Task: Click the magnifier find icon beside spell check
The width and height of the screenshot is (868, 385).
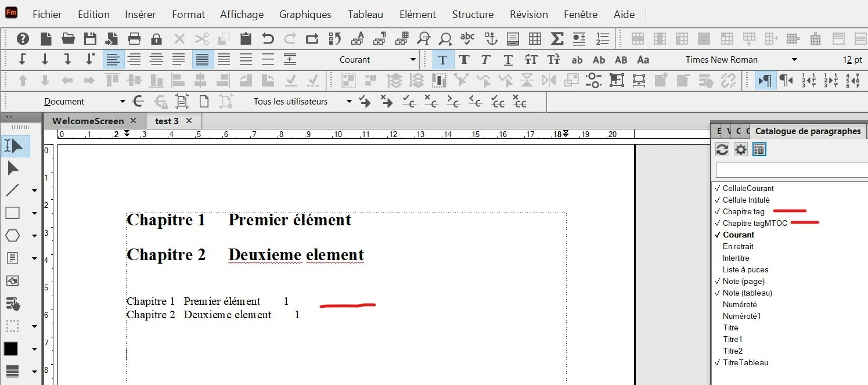Action: pos(445,39)
